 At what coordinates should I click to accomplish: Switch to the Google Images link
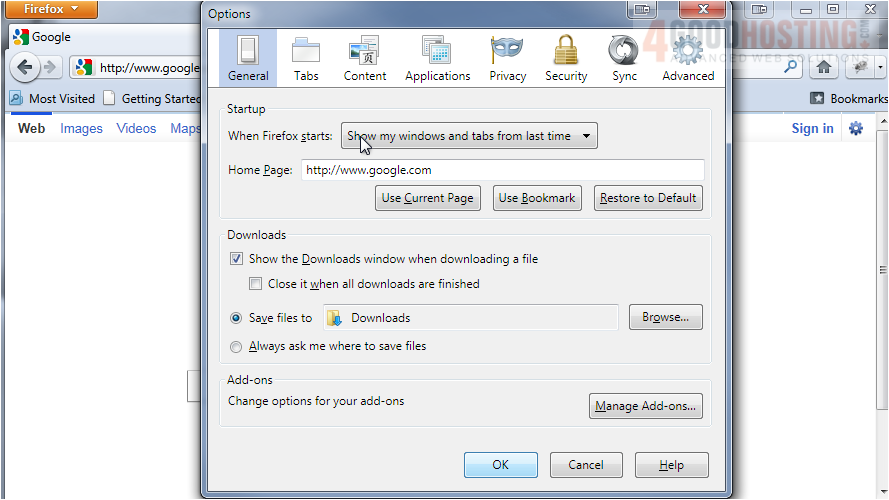(81, 128)
